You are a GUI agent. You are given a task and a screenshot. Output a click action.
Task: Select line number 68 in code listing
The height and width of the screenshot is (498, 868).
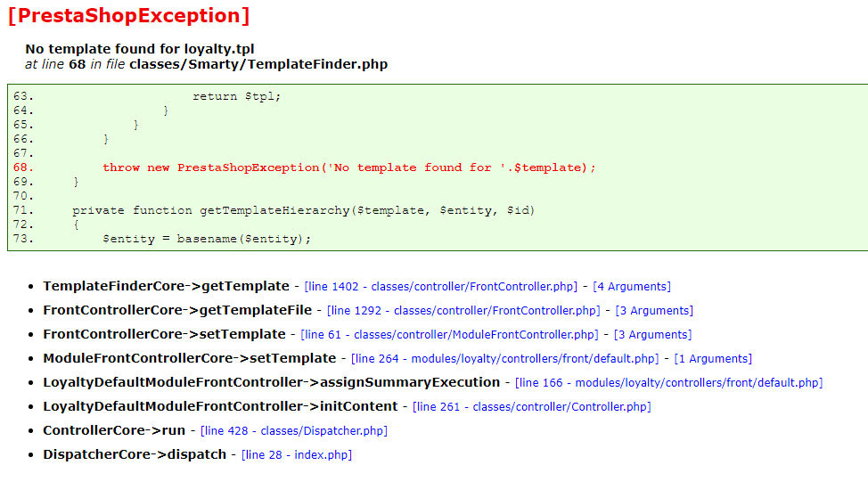point(23,167)
